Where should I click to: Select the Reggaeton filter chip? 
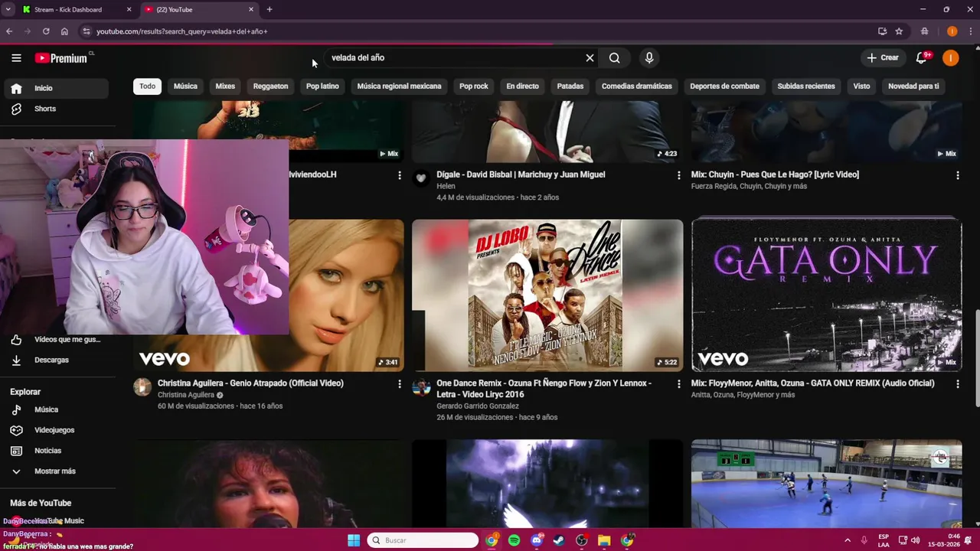pyautogui.click(x=270, y=86)
